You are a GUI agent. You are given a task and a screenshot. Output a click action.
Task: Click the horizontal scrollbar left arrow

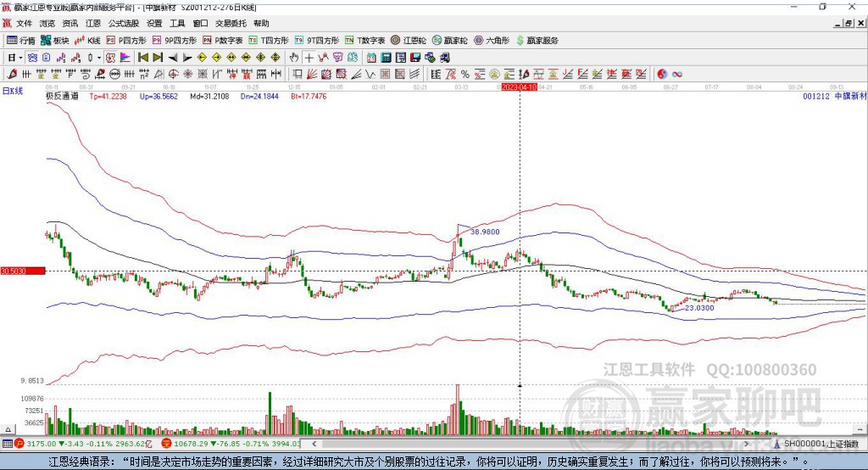[314, 444]
